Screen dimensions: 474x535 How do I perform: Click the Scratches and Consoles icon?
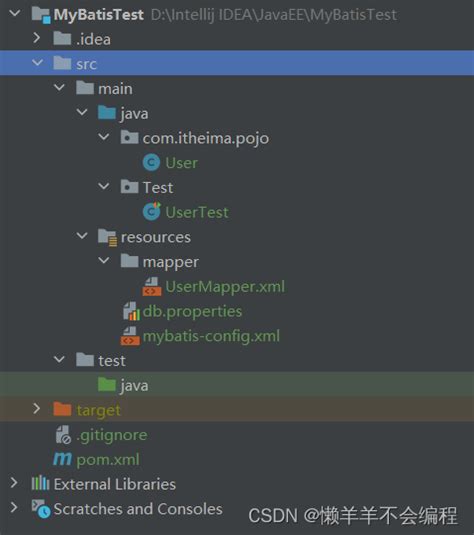tap(41, 509)
